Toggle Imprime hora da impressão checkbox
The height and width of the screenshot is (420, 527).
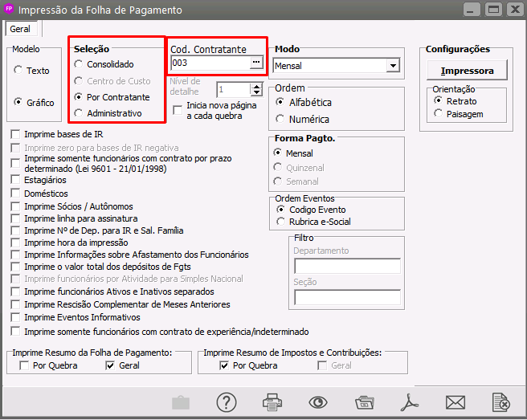pos(16,243)
